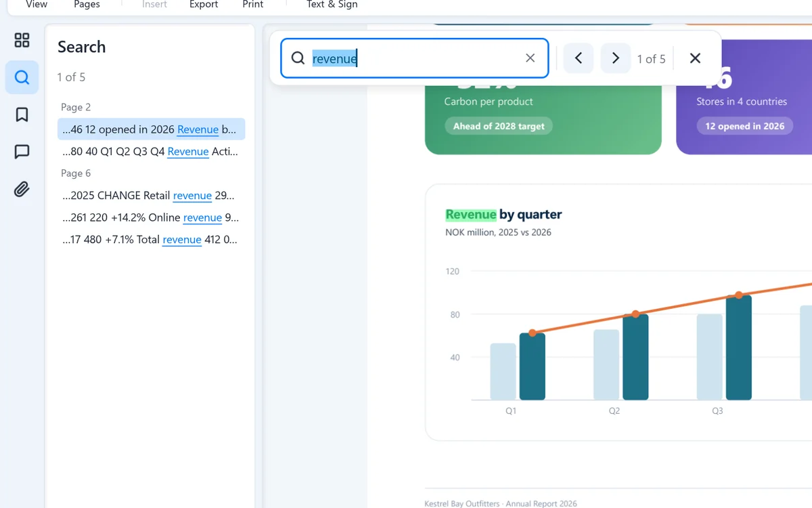
Task: Select result "...46 12 opened in 2026 Revenue"
Action: point(151,129)
